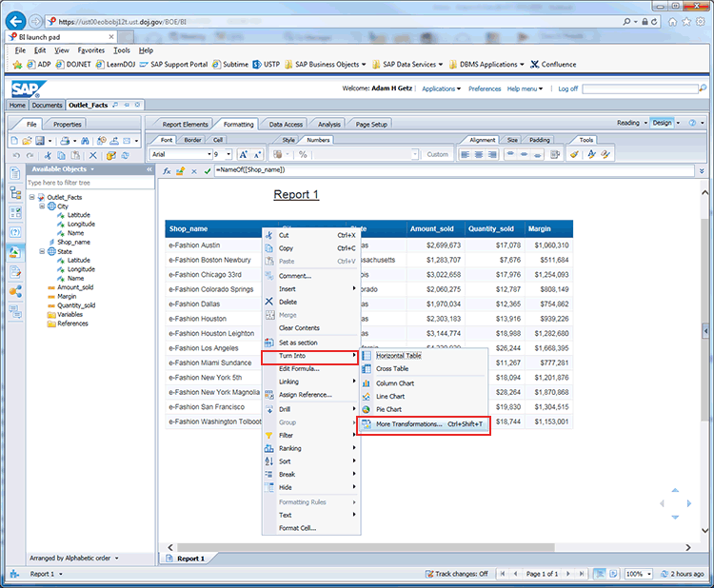Open the font size dropdown

point(228,154)
